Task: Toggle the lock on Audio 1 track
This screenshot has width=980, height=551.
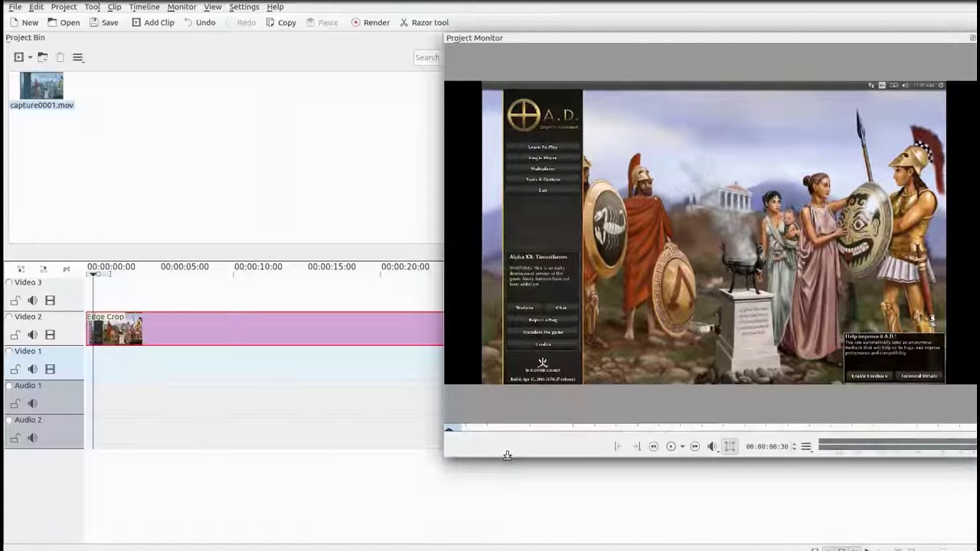Action: [x=15, y=404]
